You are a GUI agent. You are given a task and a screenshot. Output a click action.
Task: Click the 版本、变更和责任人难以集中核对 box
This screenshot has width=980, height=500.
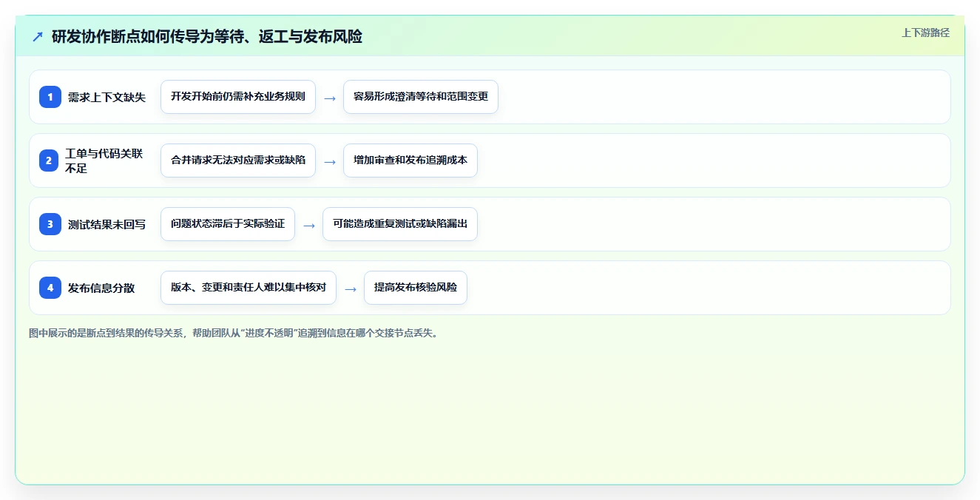pos(249,288)
